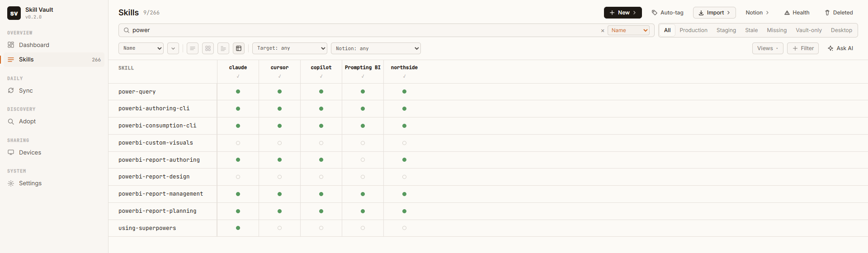
Task: Enable cursor for using-superpowers
Action: (x=280, y=228)
